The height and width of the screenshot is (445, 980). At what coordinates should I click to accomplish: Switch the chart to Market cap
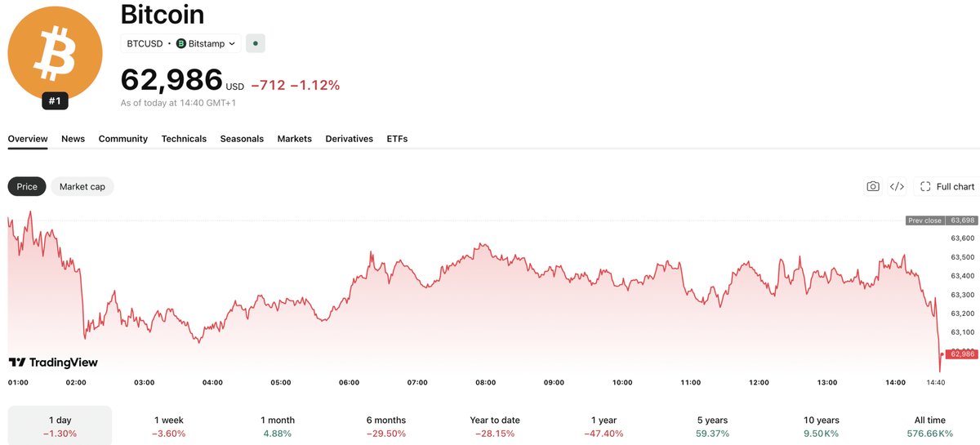[82, 186]
